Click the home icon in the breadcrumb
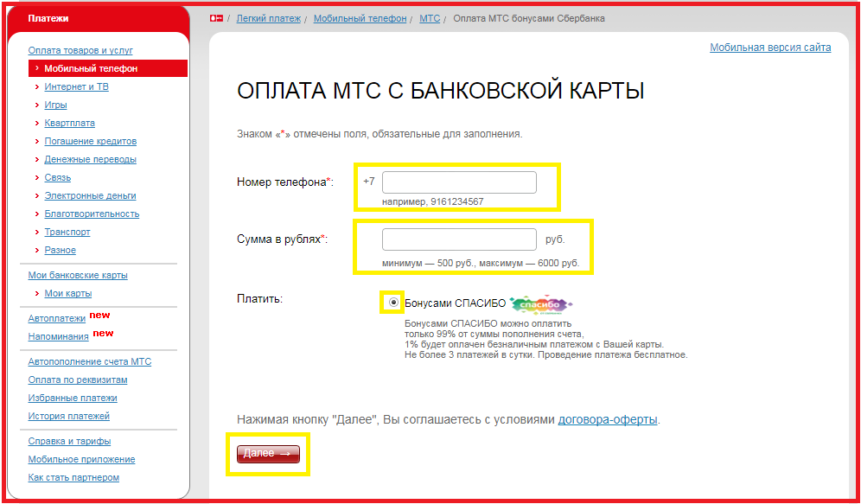Image resolution: width=861 pixels, height=504 pixels. 216,19
